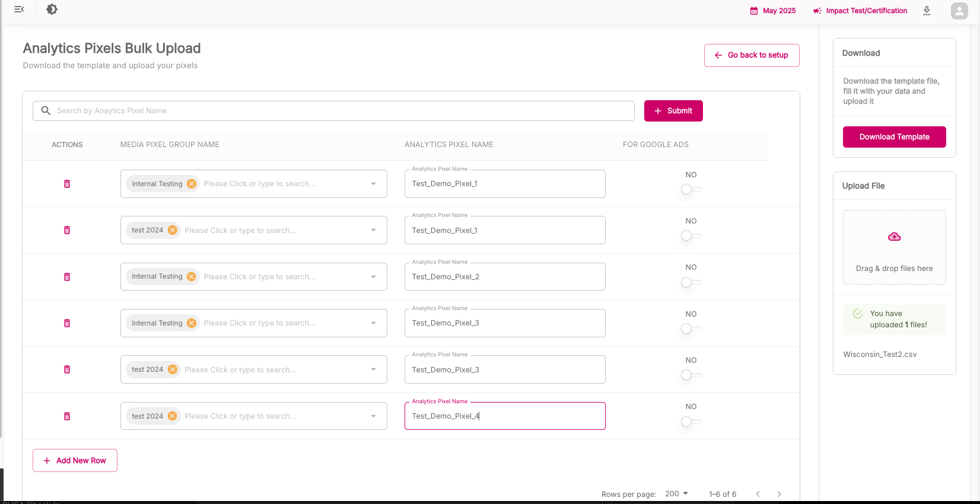Image resolution: width=980 pixels, height=504 pixels.
Task: Open Impact Test/Certification menu
Action: [860, 11]
